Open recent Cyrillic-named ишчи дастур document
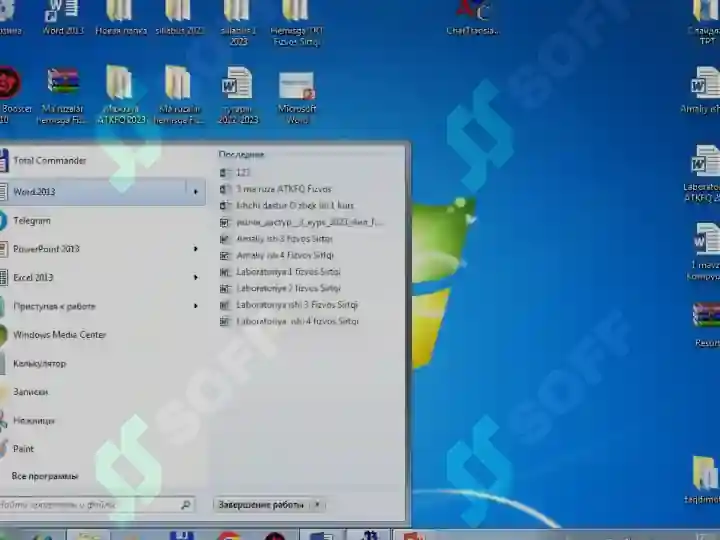This screenshot has width=720, height=540. pos(301,222)
